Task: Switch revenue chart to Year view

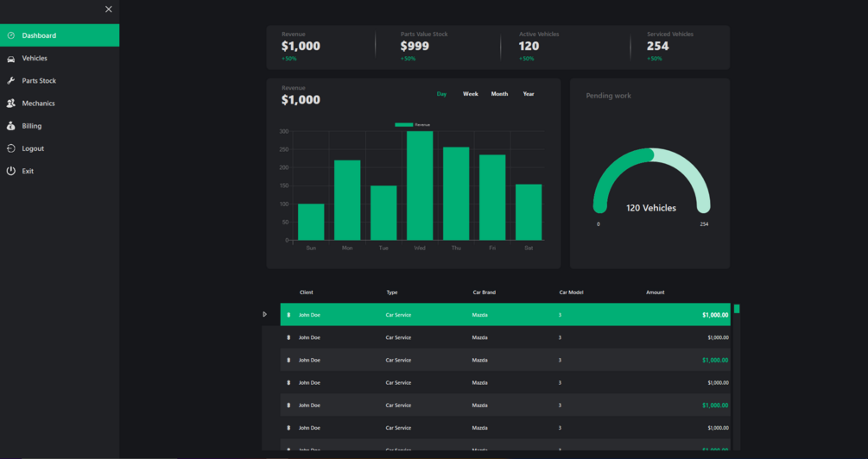Action: 529,94
